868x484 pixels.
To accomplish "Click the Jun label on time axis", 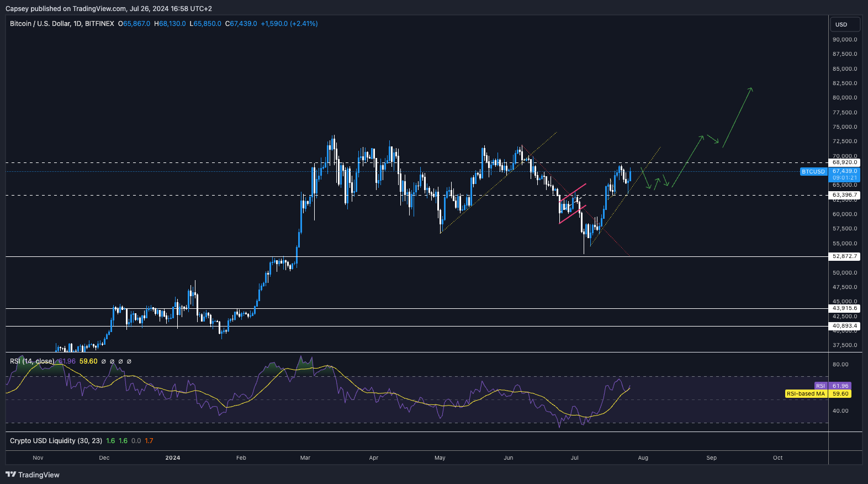I will [x=509, y=457].
